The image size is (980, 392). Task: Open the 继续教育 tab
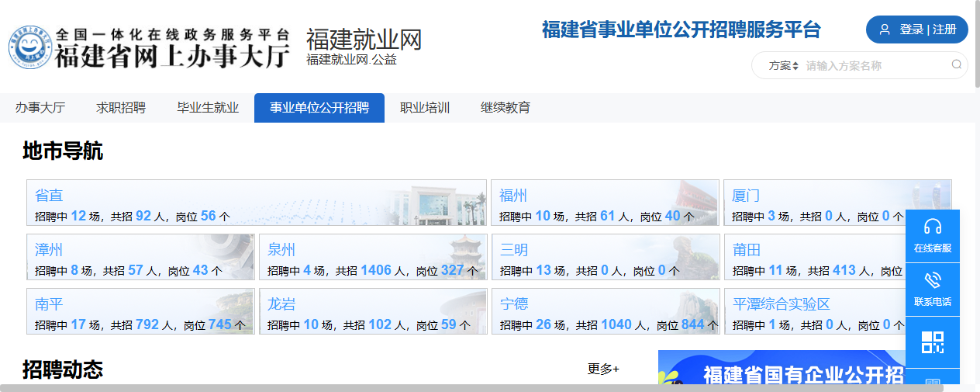(506, 108)
